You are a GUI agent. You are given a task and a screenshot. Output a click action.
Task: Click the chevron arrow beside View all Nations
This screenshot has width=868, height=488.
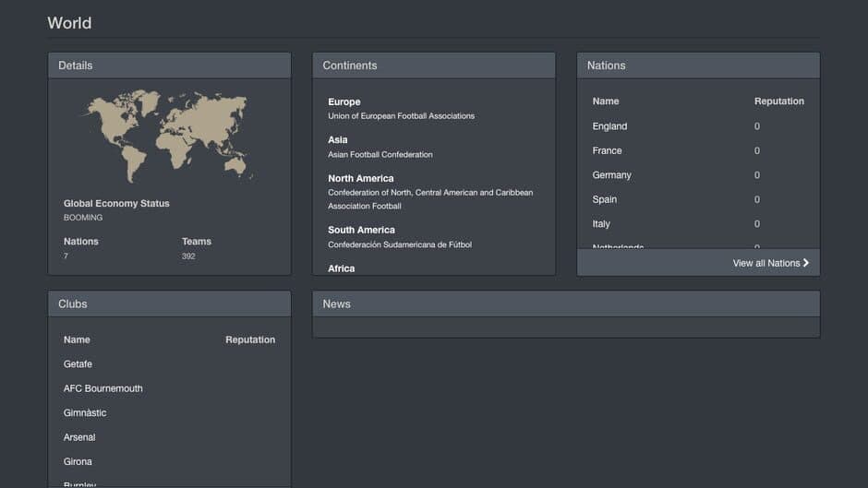tap(806, 263)
